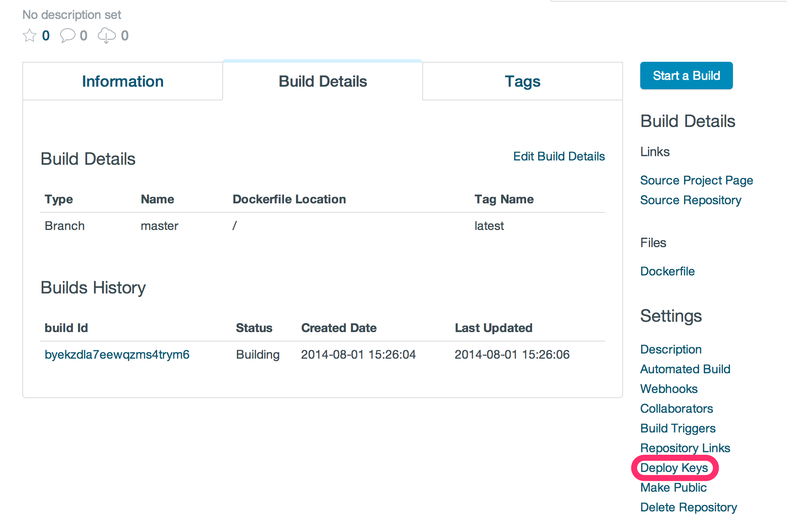The height and width of the screenshot is (532, 787).
Task: Click the comments speech bubble icon
Action: pos(67,35)
